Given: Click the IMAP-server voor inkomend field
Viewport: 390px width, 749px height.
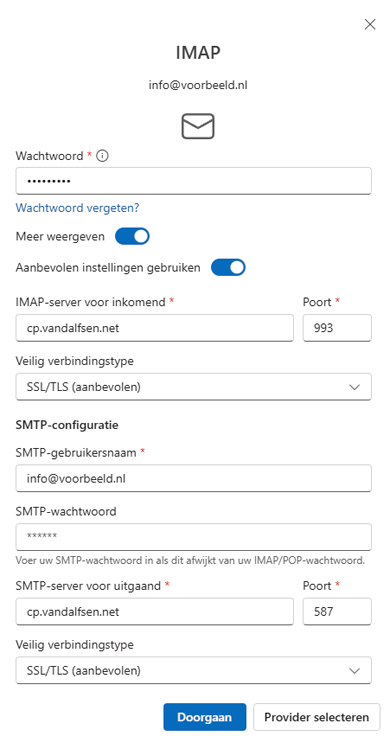Looking at the screenshot, I should 154,328.
